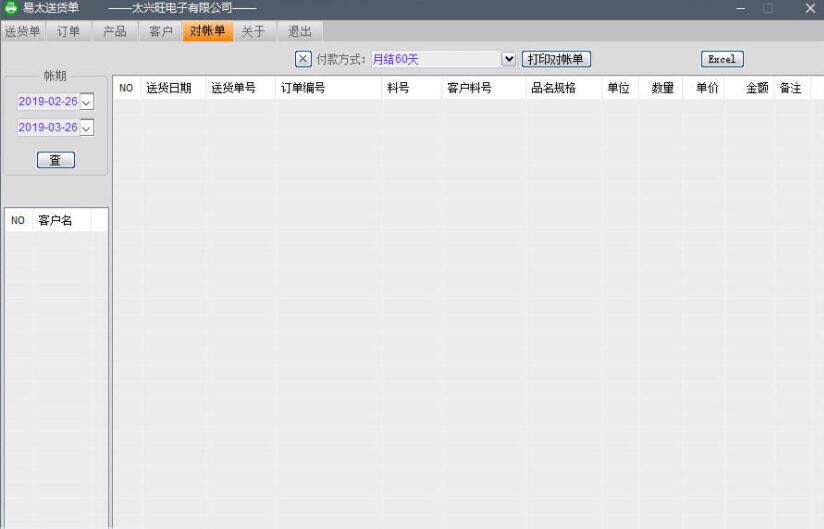Switch to the 订单 tab
This screenshot has height=529, width=824.
click(68, 32)
